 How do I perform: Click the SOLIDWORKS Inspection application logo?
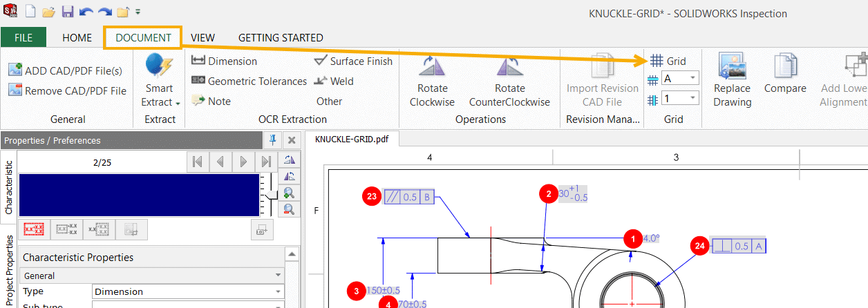(10, 12)
